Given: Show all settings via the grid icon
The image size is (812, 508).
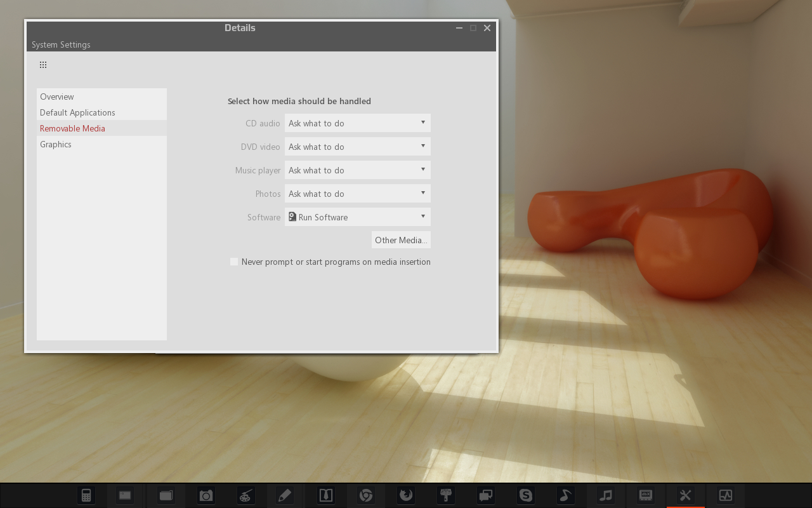Looking at the screenshot, I should (x=43, y=65).
